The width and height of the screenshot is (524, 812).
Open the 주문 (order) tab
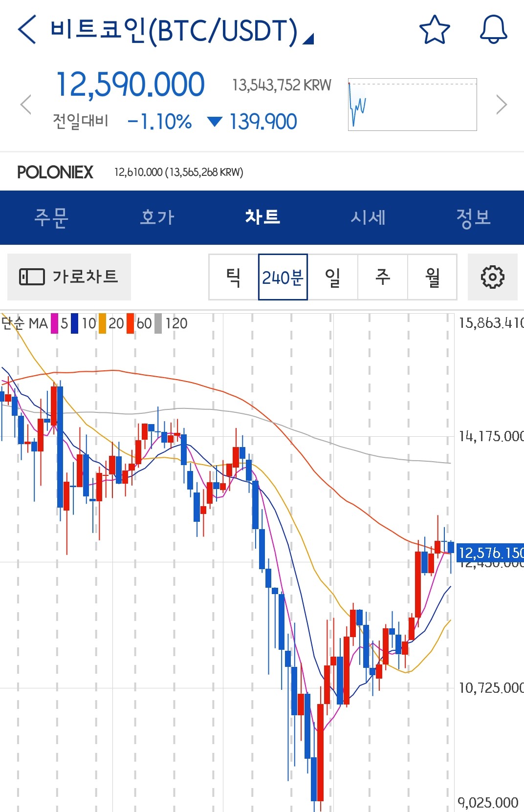point(51,217)
